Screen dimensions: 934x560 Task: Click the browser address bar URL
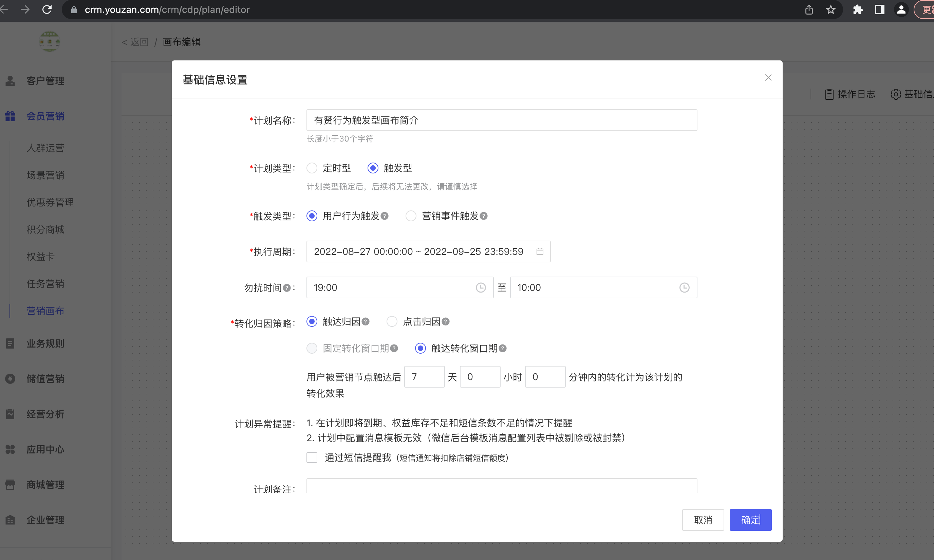tap(167, 10)
